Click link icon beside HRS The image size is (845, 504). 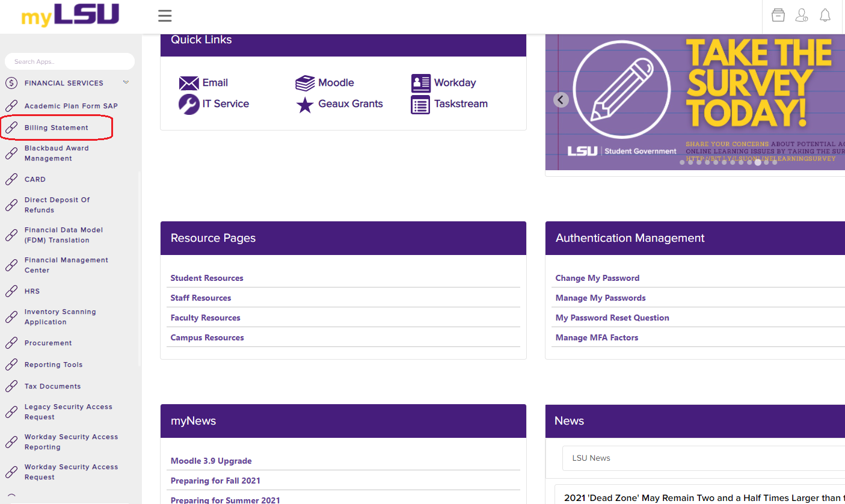11,291
